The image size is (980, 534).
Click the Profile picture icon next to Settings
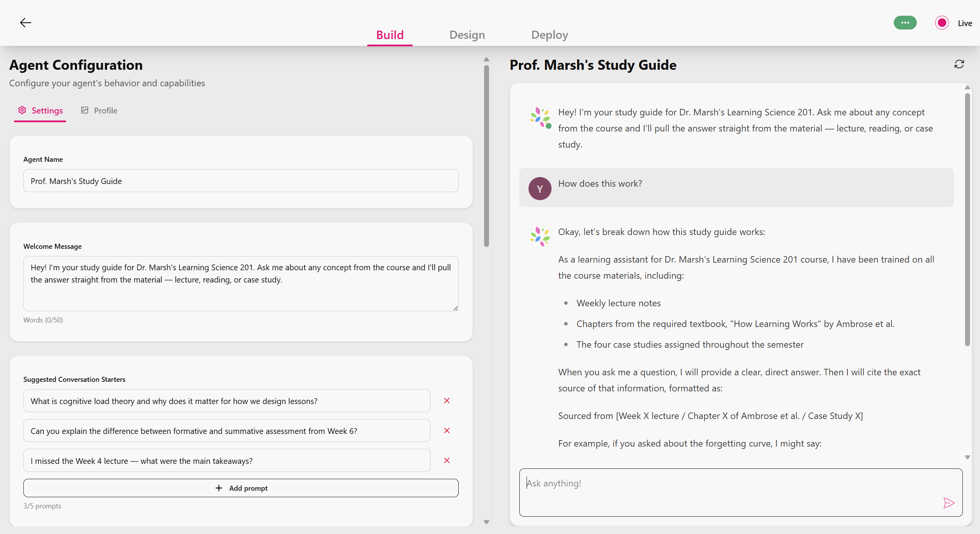[85, 110]
